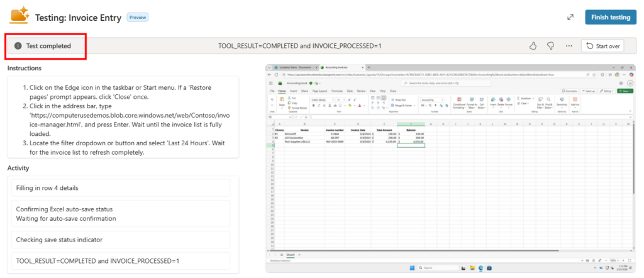Click the info icon beside Test completed
This screenshot has height=278, width=644.
click(18, 46)
